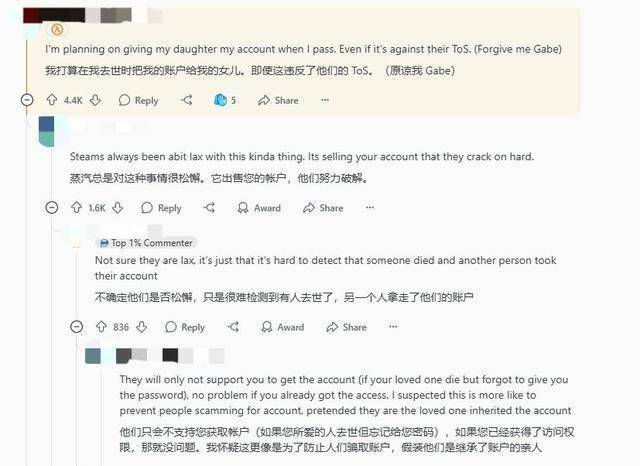Open more options menu on 1.6K comment
The height and width of the screenshot is (466, 640).
(x=370, y=208)
